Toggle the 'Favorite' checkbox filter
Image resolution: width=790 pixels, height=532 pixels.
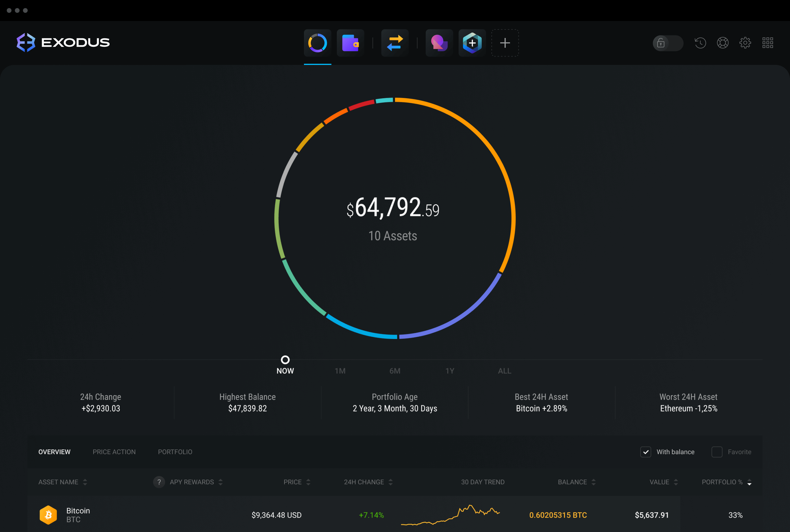717,453
